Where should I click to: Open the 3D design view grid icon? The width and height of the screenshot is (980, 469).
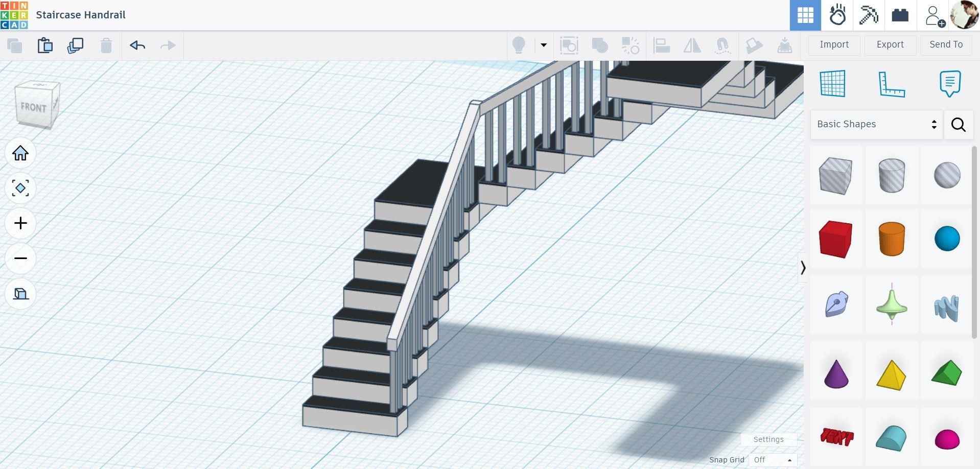click(x=805, y=15)
